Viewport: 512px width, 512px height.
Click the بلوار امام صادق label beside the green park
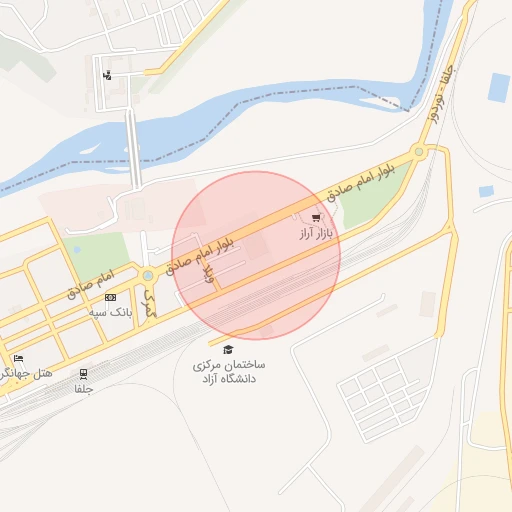[x=361, y=183]
